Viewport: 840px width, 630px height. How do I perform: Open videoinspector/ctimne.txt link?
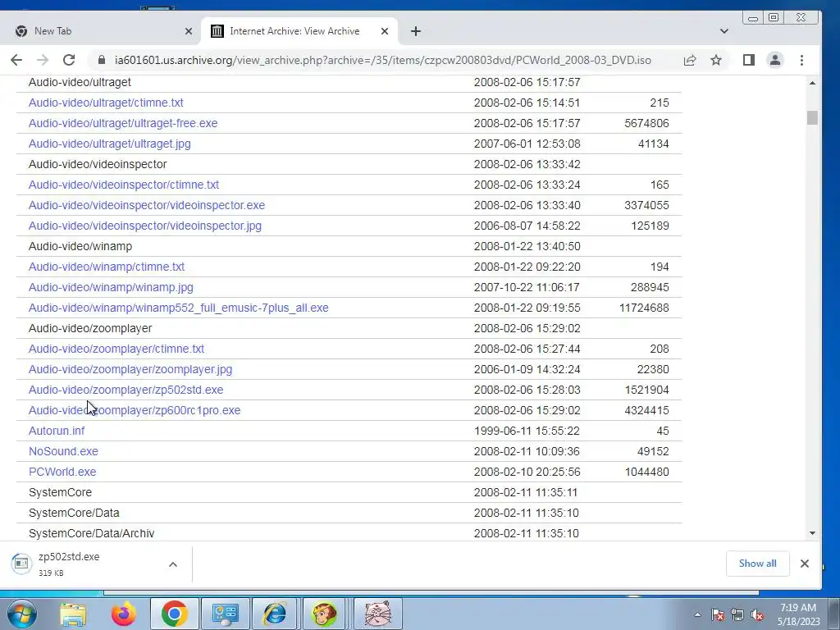coord(124,185)
